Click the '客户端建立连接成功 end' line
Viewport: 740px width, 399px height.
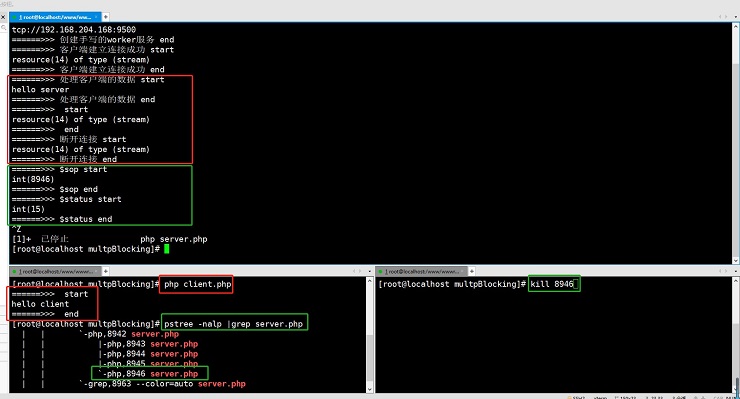88,69
